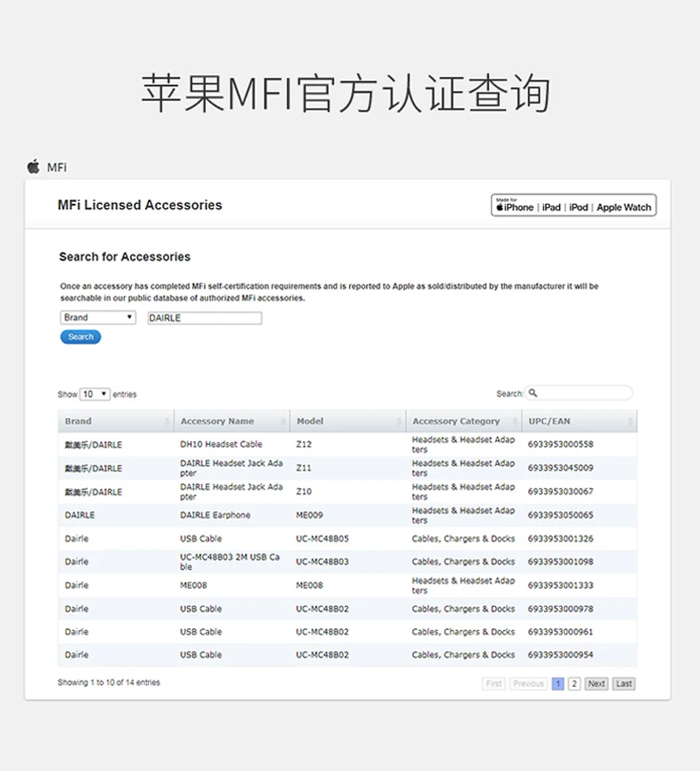Sort by the Brand column arrows
The width and height of the screenshot is (700, 771).
[167, 422]
